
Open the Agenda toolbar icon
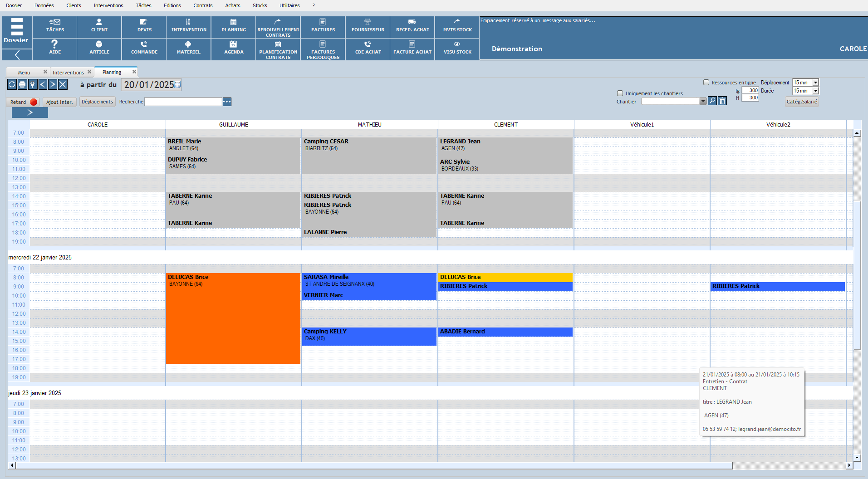coord(233,48)
